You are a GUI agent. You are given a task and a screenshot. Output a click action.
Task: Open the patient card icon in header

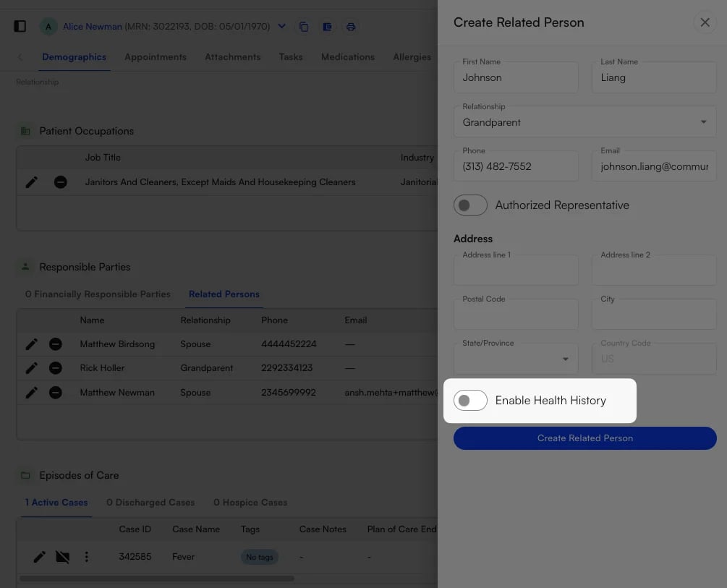pos(328,27)
